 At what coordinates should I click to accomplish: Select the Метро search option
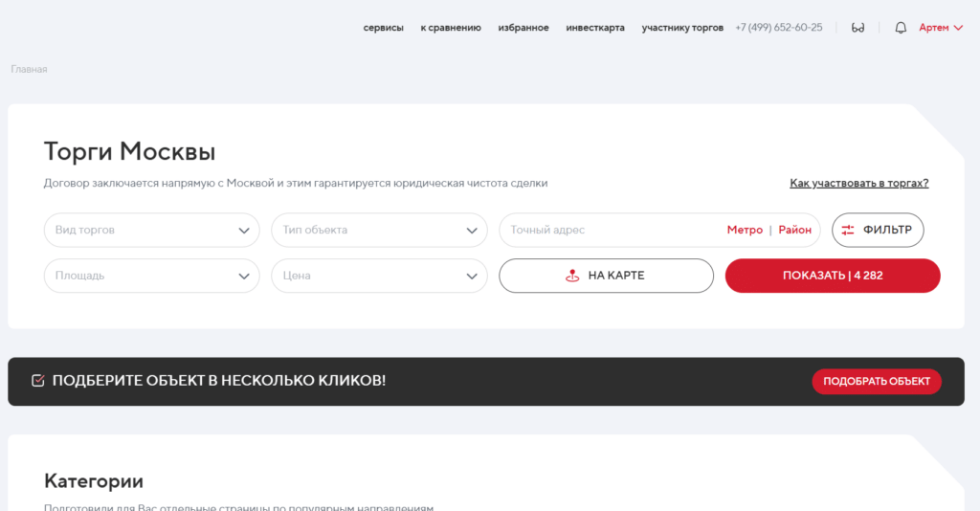pos(745,230)
